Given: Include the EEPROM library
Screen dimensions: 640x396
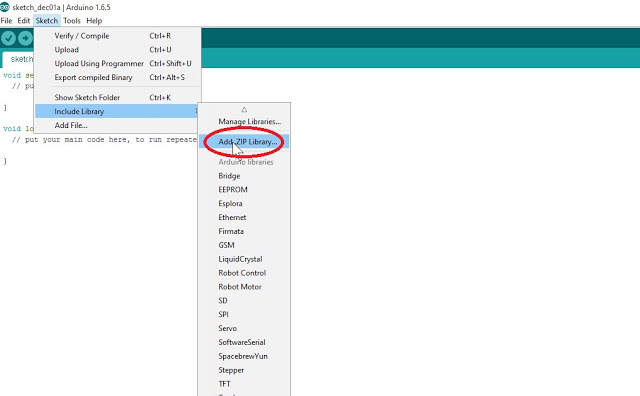Looking at the screenshot, I should (244, 190).
